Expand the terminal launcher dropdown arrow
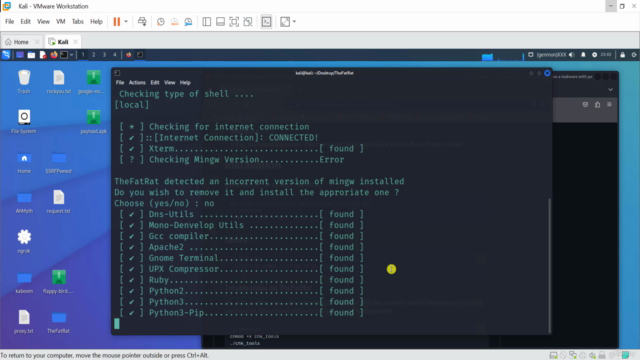 click(71, 55)
